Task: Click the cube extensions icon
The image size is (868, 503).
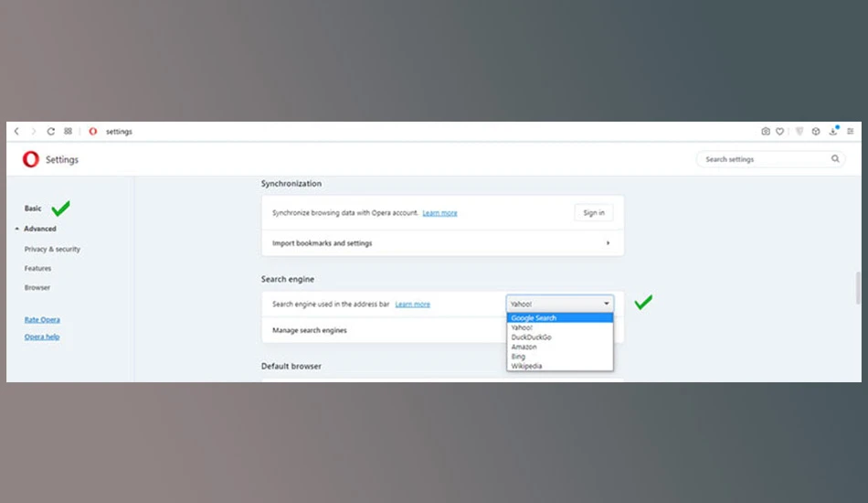Action: [x=816, y=132]
